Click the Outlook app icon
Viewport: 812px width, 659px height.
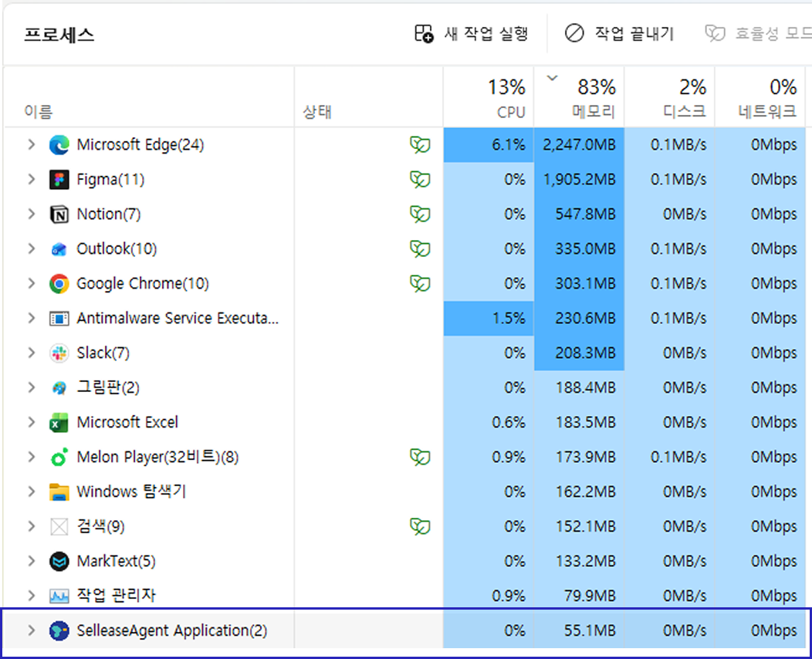pyautogui.click(x=59, y=249)
